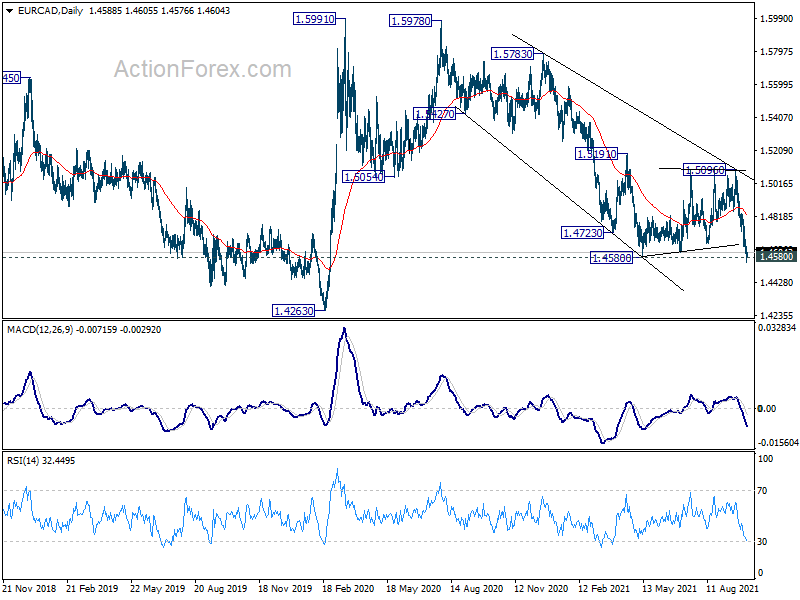800x600 pixels.
Task: Open the chart menu arrow beside EURCAD
Action: [x=9, y=11]
